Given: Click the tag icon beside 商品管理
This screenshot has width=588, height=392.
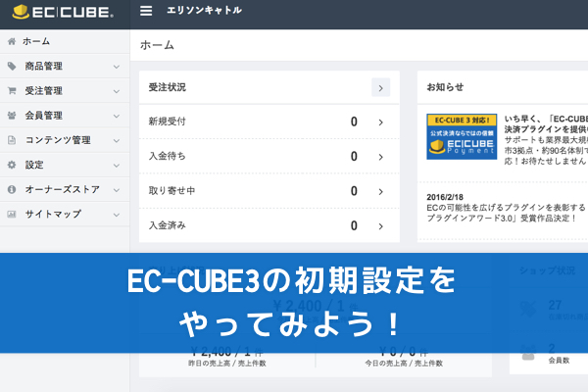Looking at the screenshot, I should coord(12,66).
